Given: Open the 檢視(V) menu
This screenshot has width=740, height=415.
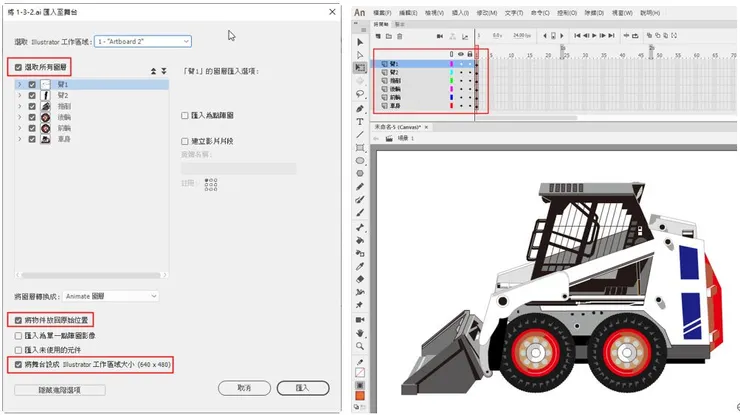Looking at the screenshot, I should click(434, 13).
